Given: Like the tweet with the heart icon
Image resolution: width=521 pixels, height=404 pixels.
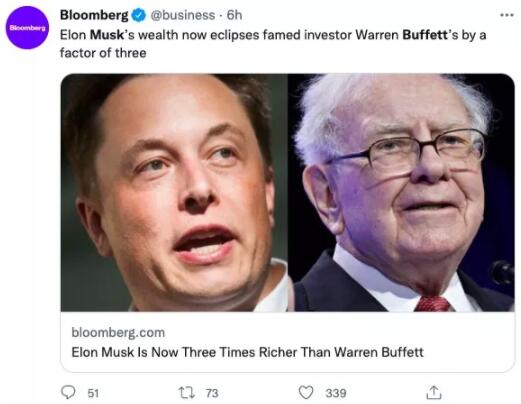Looking at the screenshot, I should (306, 392).
